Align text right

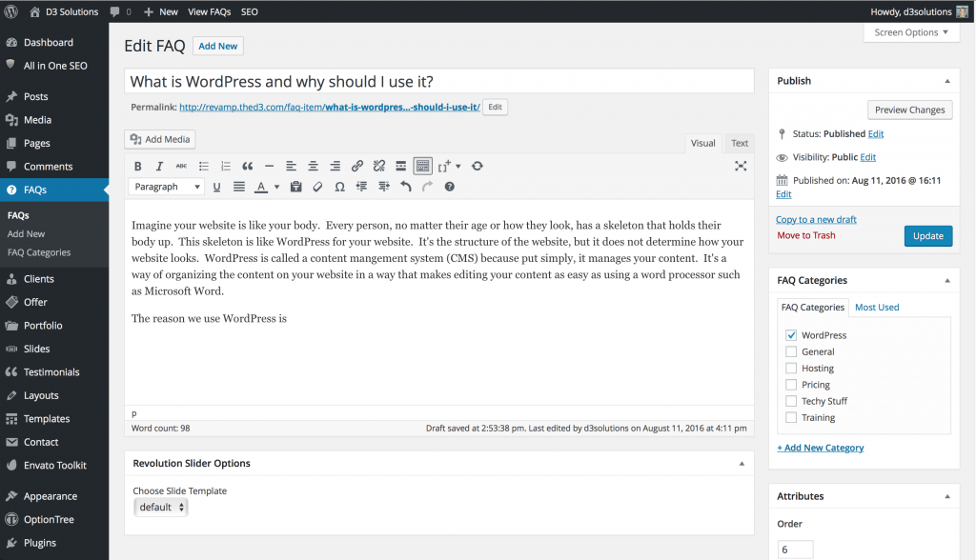point(335,166)
